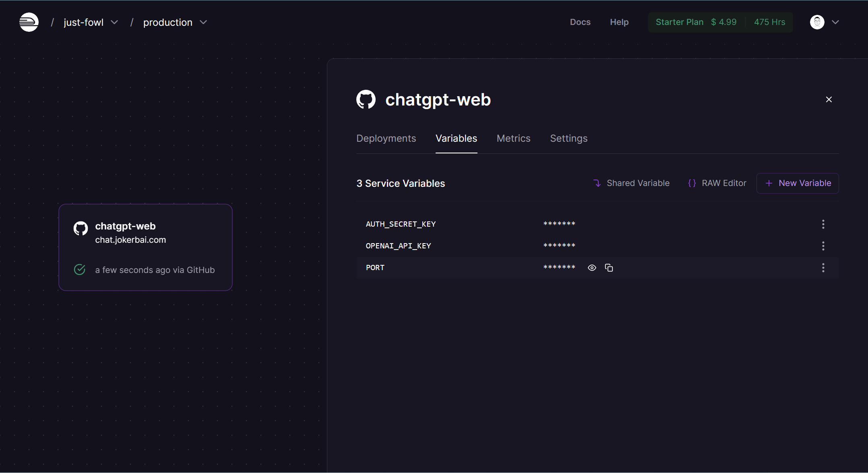Viewport: 868px width, 473px height.
Task: Click the Shared Variable button
Action: point(631,183)
